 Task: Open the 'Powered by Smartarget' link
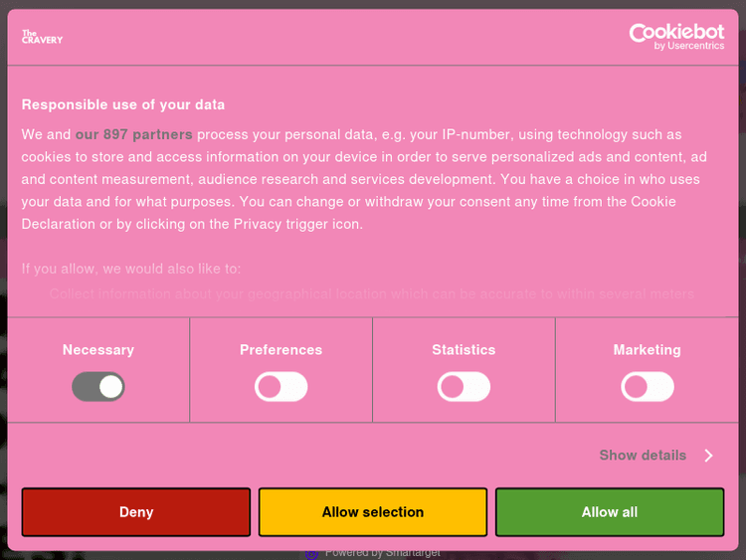[383, 553]
